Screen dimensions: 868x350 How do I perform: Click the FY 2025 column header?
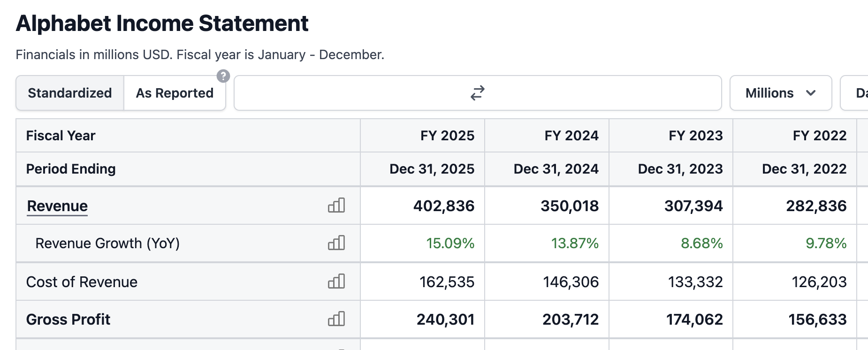(447, 136)
